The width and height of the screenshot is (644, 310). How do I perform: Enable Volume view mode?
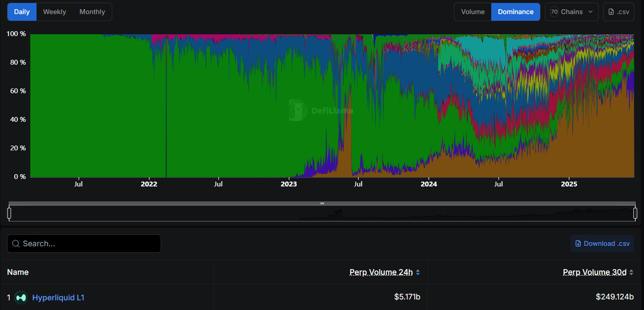(x=472, y=11)
